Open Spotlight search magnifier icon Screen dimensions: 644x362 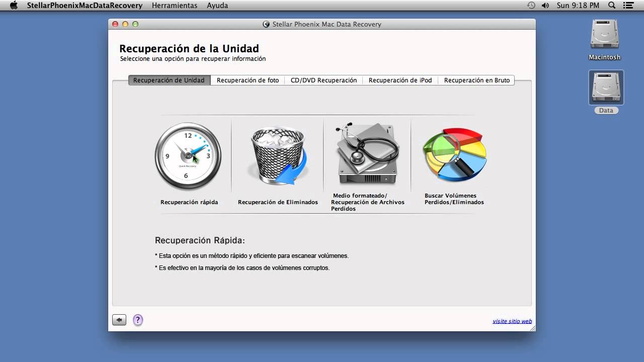pos(612,6)
